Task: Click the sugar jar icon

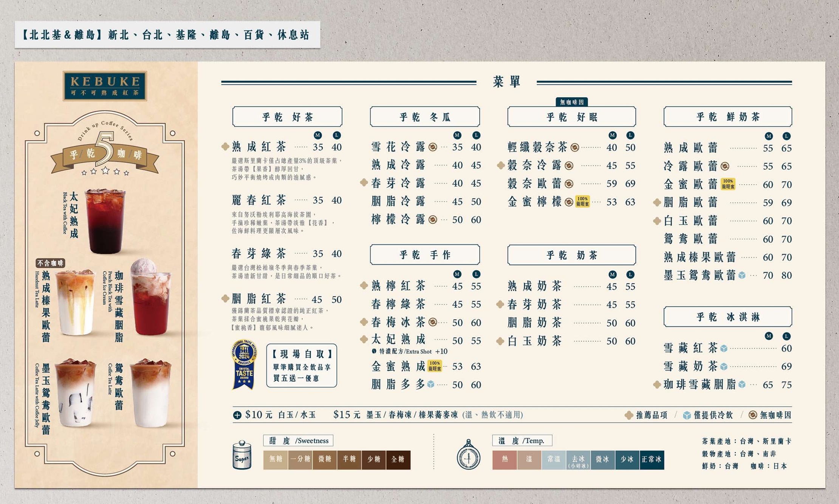Action: tap(242, 455)
